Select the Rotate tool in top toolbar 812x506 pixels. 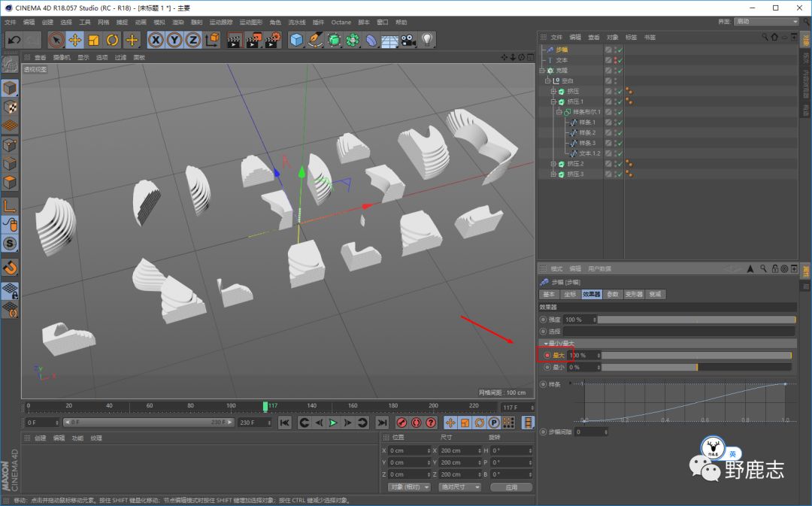(113, 40)
